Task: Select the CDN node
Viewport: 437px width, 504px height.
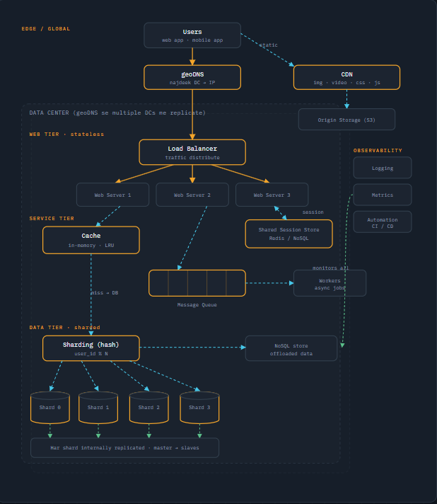Action: tap(346, 77)
